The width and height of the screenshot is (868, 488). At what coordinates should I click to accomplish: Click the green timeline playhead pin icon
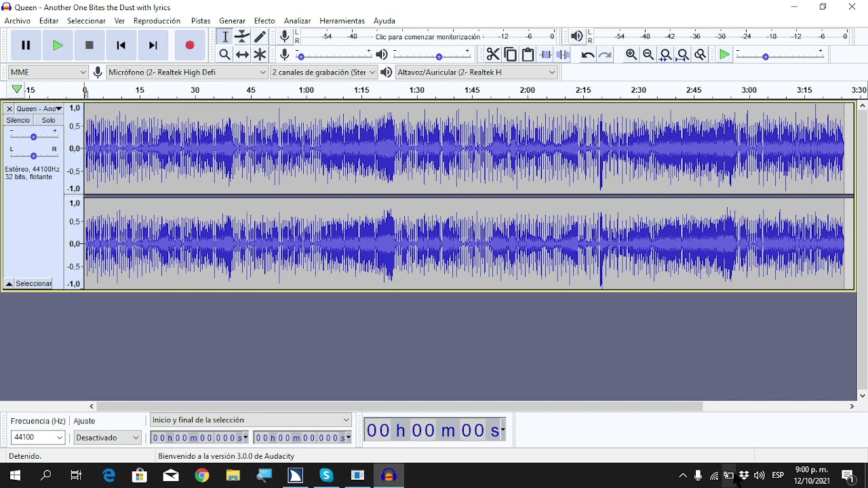(x=17, y=89)
